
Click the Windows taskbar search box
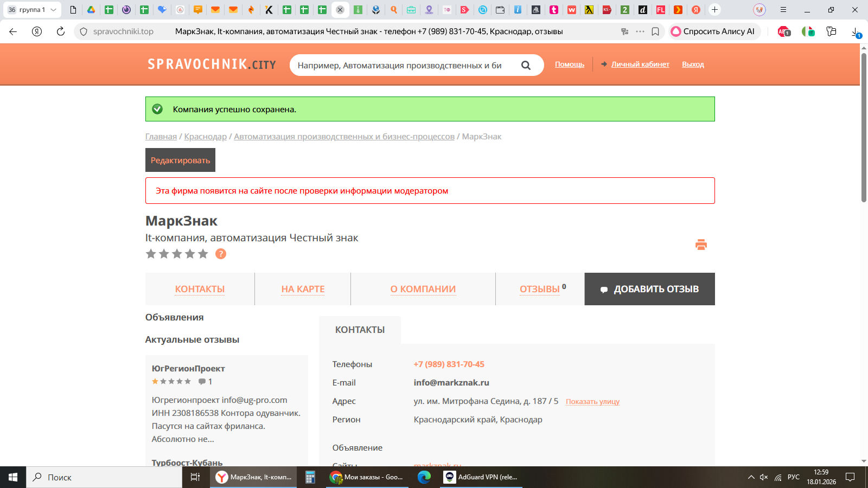[104, 477]
